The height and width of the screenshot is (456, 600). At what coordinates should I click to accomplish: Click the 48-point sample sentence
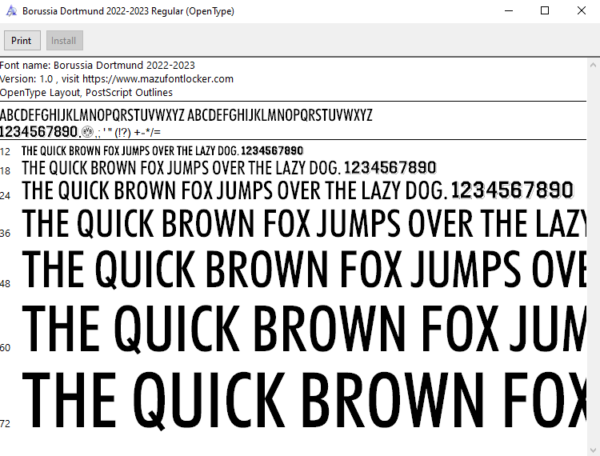point(304,269)
